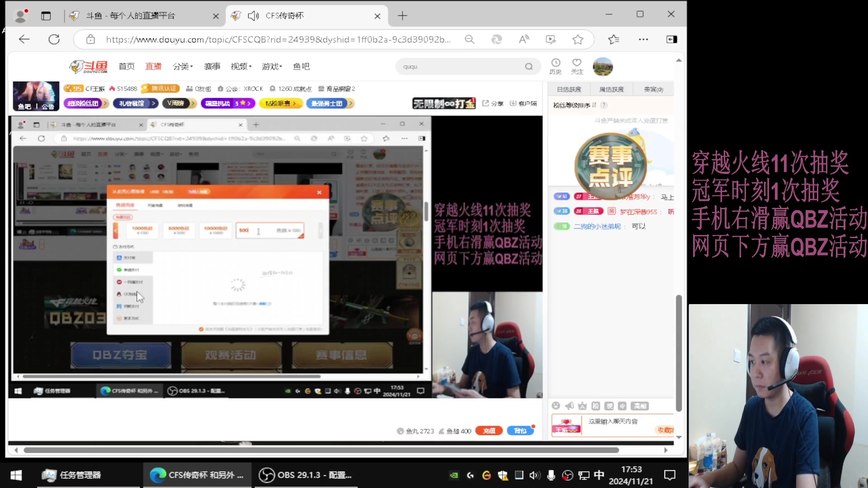Open the Read aloud icon in the address bar
This screenshot has width=868, height=488.
[524, 39]
